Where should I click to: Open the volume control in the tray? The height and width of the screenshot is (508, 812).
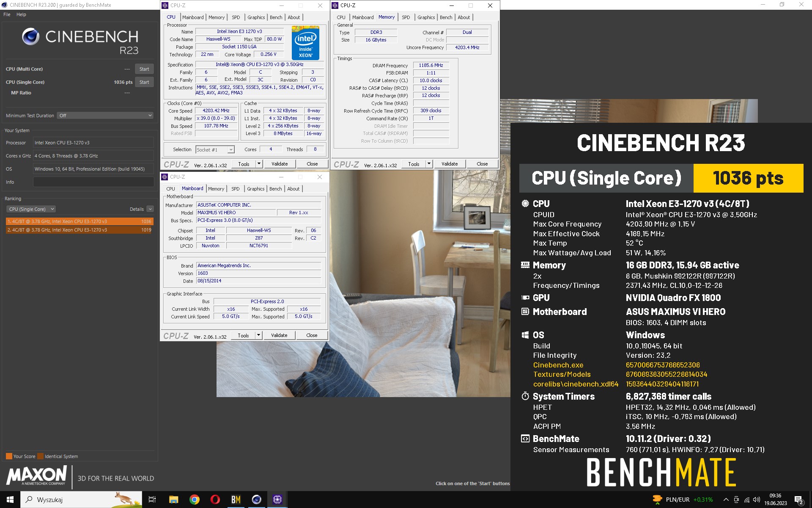click(757, 500)
